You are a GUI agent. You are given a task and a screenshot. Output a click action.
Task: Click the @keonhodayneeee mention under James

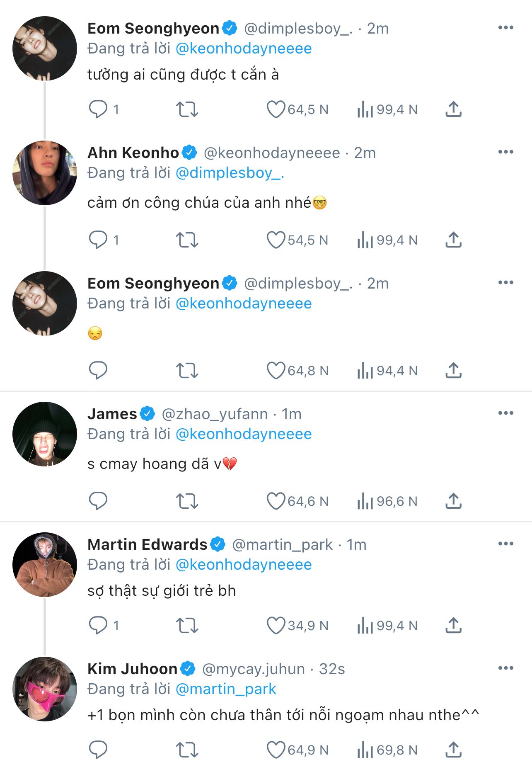click(x=244, y=434)
